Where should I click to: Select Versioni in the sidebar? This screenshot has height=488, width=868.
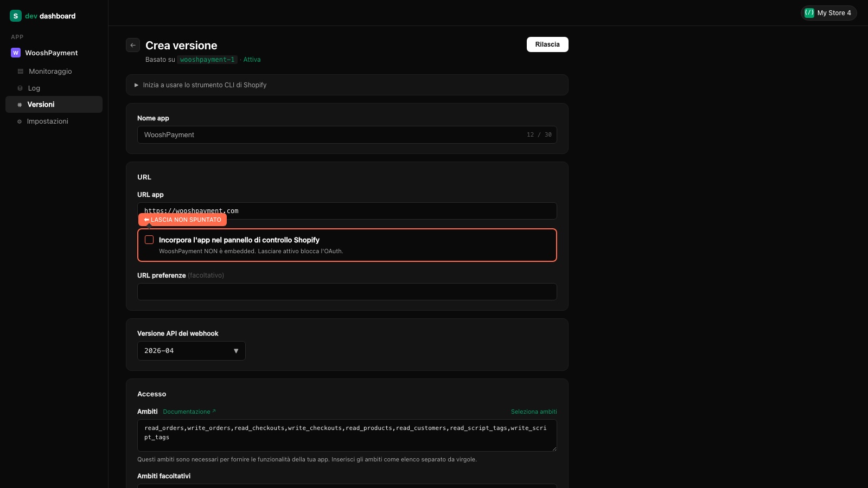click(54, 105)
